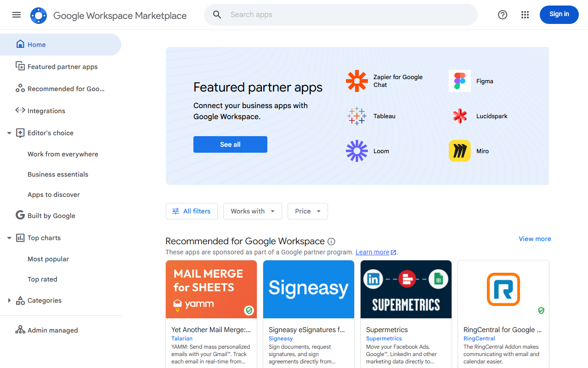Open the Zapier for Google Chat icon
The height and width of the screenshot is (368, 588).
point(357,81)
